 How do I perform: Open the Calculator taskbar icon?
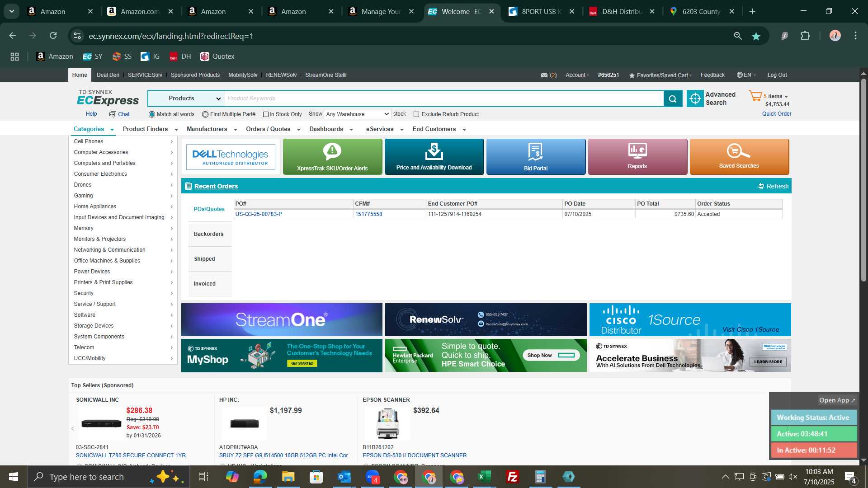click(x=540, y=477)
